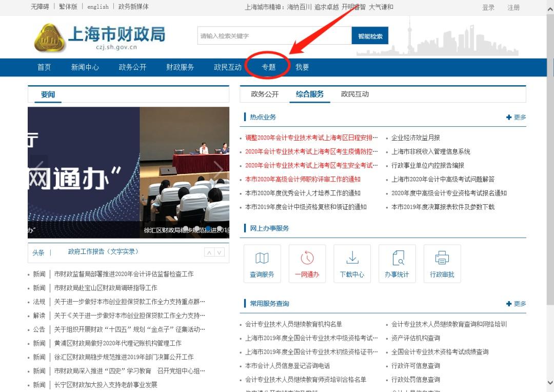Open the 专题 menu circled in red
Viewport: 554px width, 392px height.
pyautogui.click(x=267, y=67)
